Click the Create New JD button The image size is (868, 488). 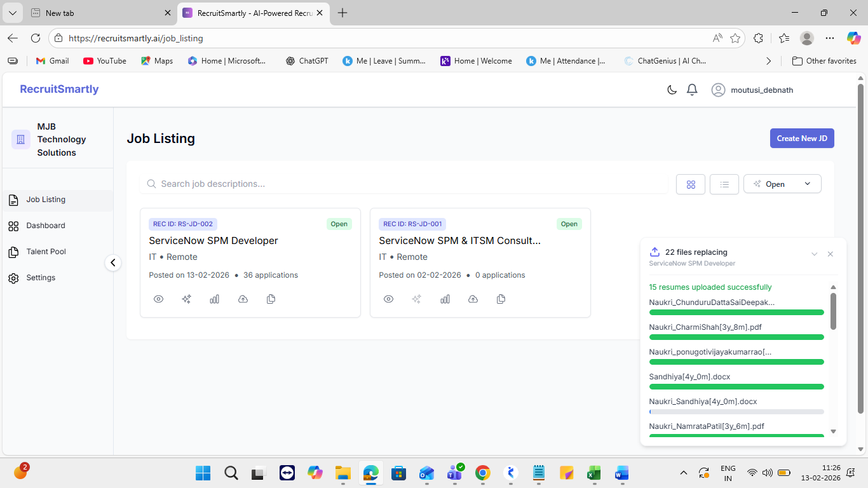point(802,139)
